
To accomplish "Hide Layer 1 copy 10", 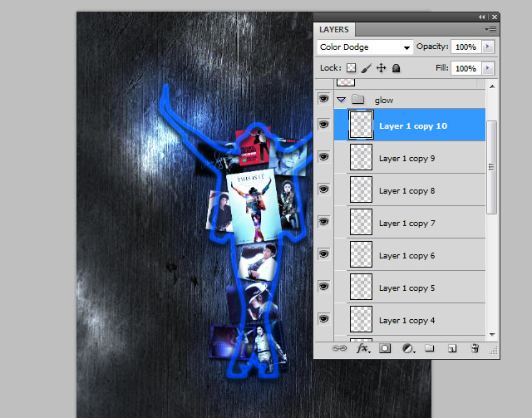I will click(323, 125).
